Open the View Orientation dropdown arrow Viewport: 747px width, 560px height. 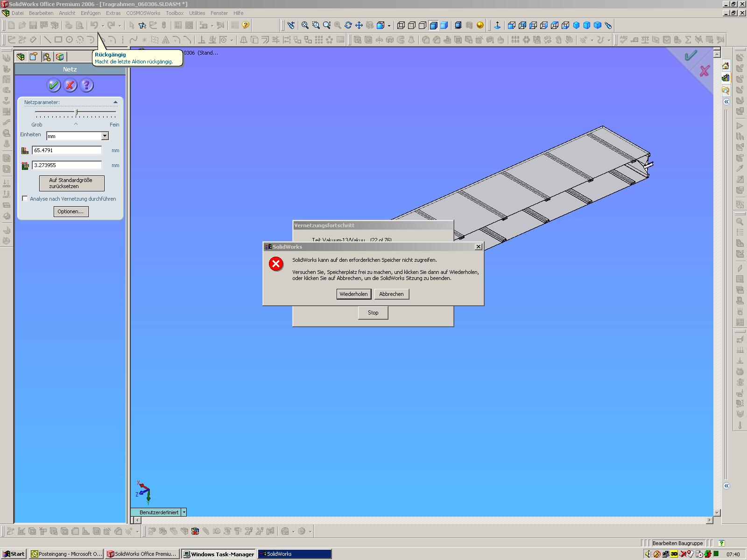389,25
